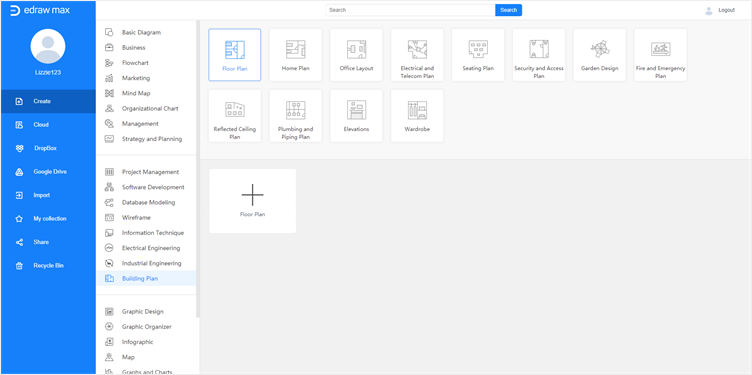Click the Share icon in sidebar

coord(19,242)
